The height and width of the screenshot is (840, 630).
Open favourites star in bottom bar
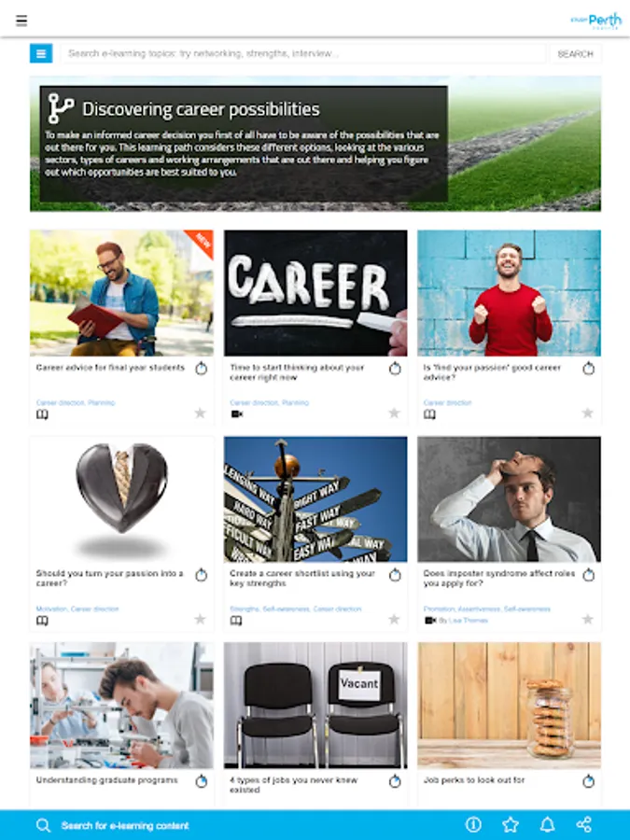click(511, 824)
